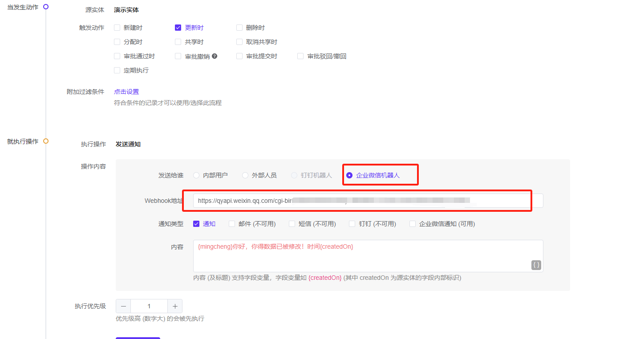Viewport: 644px width, 339px height.
Task: Decrease priority with the minus button
Action: point(123,306)
